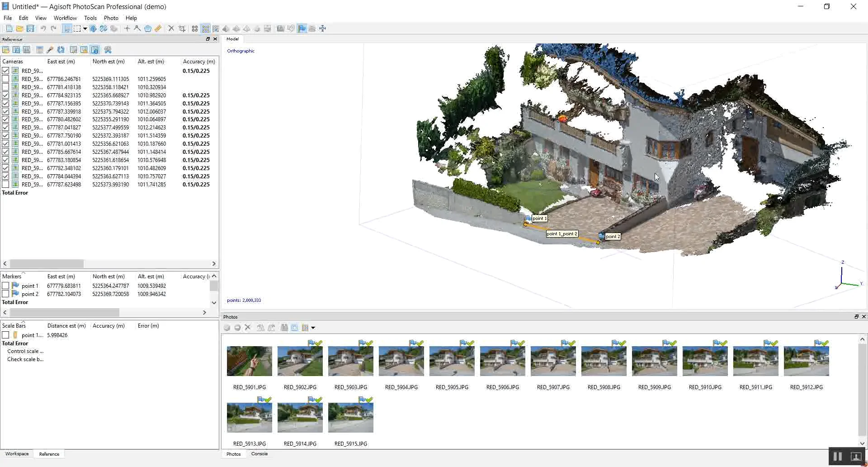Check the point 1 scale bar checkbox

click(x=5, y=335)
